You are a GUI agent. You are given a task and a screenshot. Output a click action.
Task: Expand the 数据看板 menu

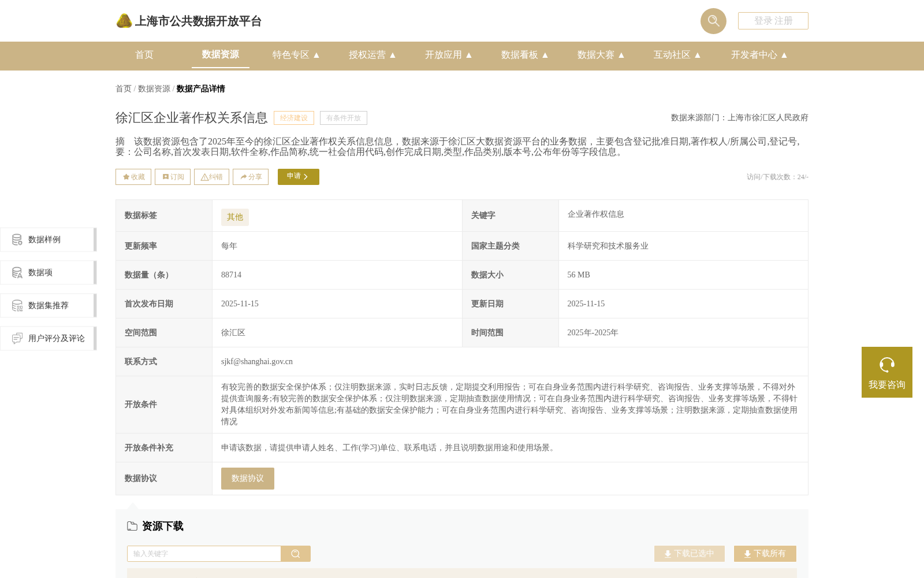525,55
